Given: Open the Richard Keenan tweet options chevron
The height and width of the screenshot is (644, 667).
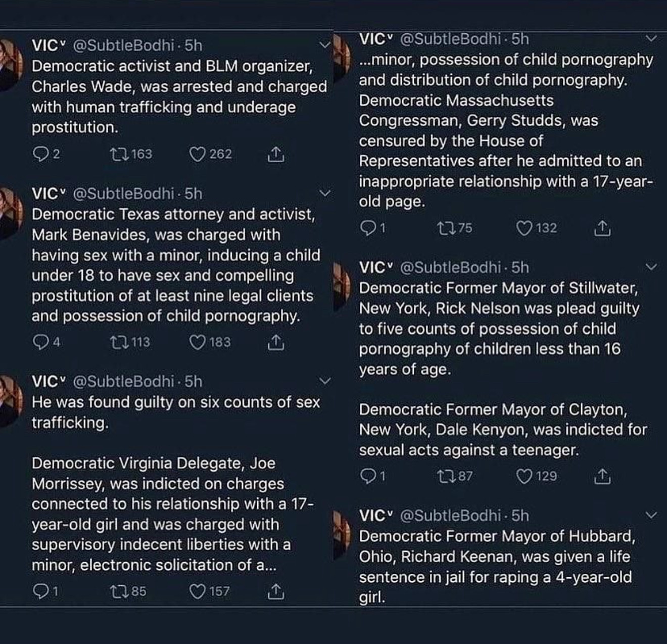Looking at the screenshot, I should click(x=652, y=515).
